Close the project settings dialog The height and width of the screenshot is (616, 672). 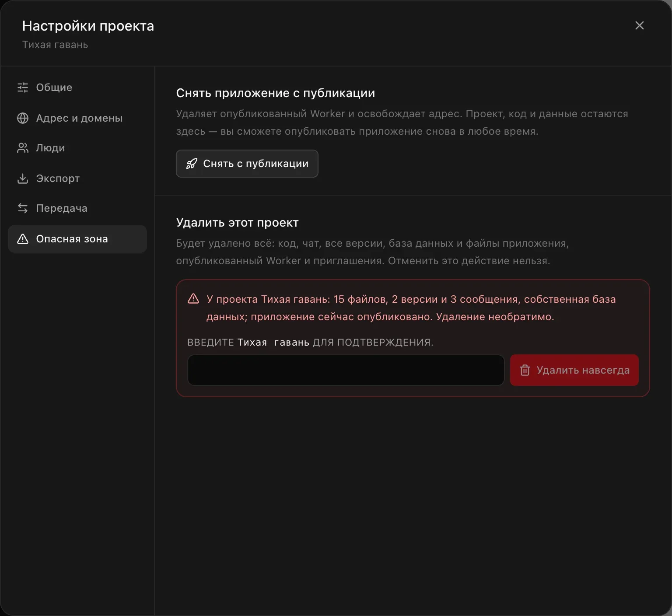pos(639,26)
